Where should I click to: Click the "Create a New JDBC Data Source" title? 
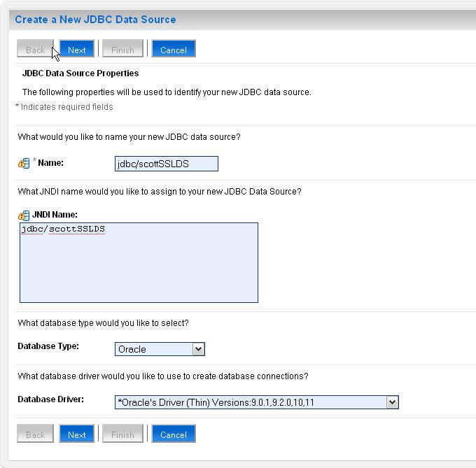click(x=95, y=20)
